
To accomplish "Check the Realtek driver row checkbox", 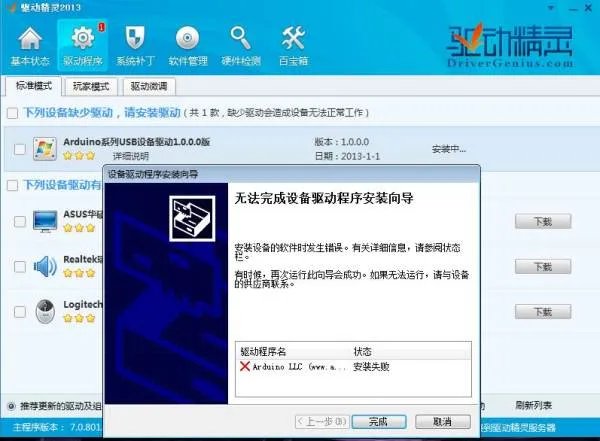I will click(20, 266).
